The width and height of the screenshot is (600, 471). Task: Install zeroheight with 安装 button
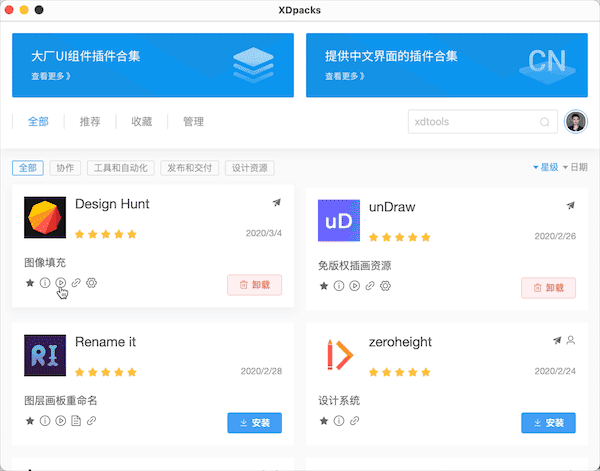pos(548,423)
